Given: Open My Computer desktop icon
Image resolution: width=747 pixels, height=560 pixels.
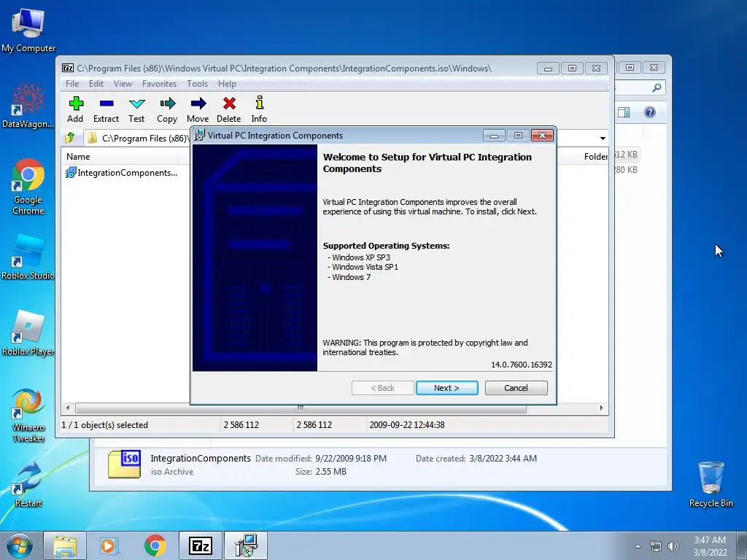Looking at the screenshot, I should [x=28, y=30].
